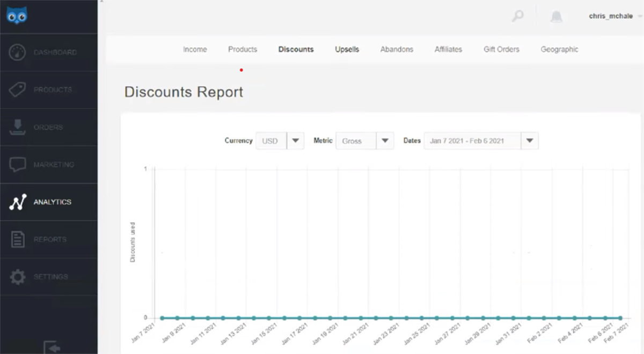Click the Currency label
Viewport: 644px width, 354px height.
click(238, 141)
